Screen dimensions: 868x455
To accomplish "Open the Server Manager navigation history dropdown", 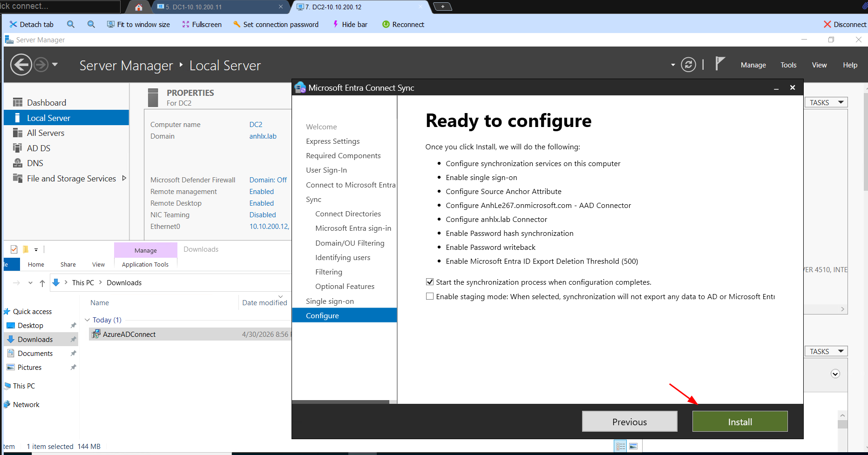I will click(55, 65).
